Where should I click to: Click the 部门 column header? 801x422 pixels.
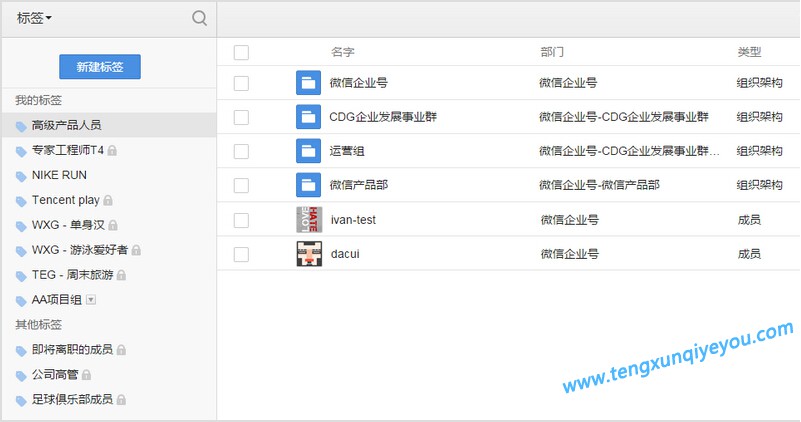(552, 52)
